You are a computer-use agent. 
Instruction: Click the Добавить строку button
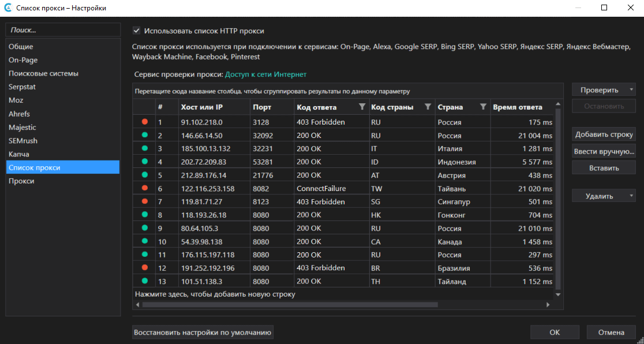(x=604, y=134)
